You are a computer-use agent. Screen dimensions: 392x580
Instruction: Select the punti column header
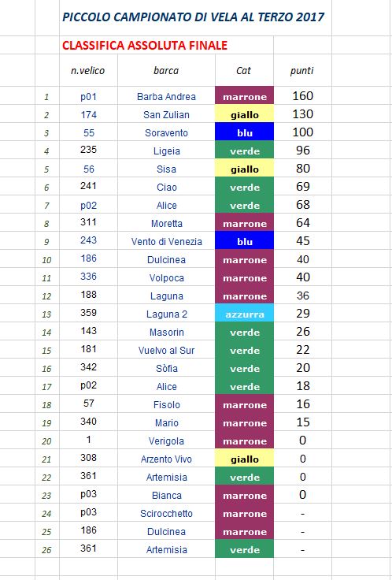tap(302, 70)
